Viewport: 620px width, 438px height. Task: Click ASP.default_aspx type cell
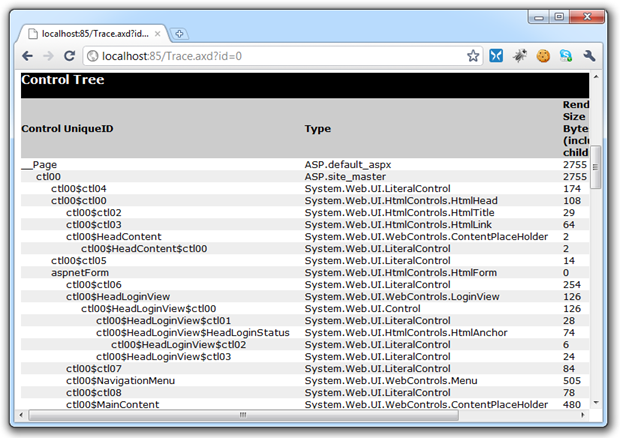(348, 165)
